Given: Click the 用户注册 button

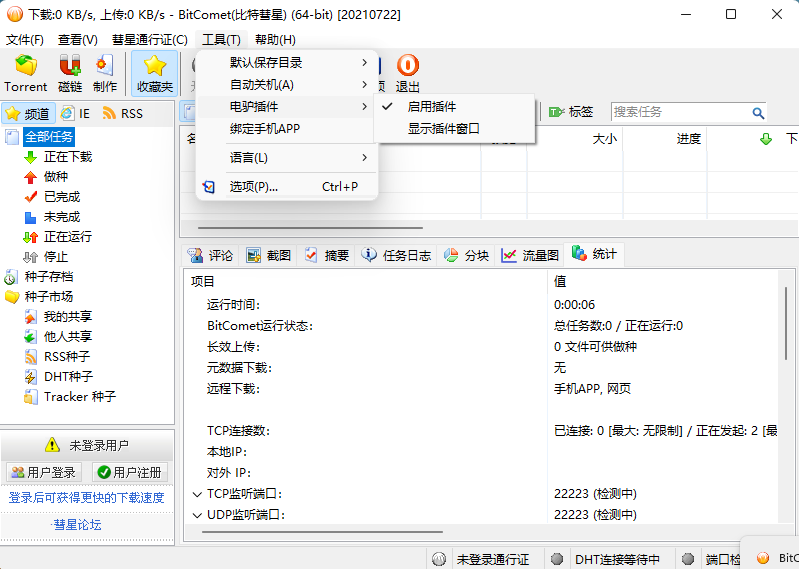Looking at the screenshot, I should coord(130,473).
